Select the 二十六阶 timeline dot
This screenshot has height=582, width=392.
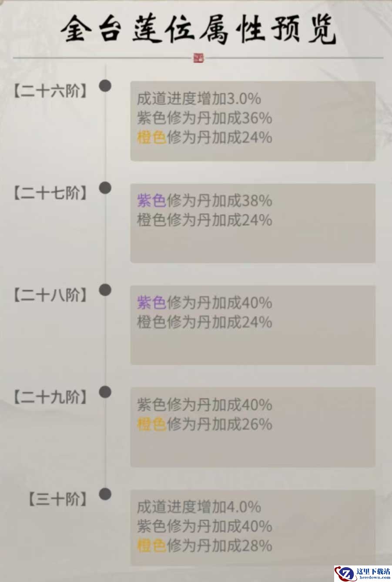pos(105,85)
